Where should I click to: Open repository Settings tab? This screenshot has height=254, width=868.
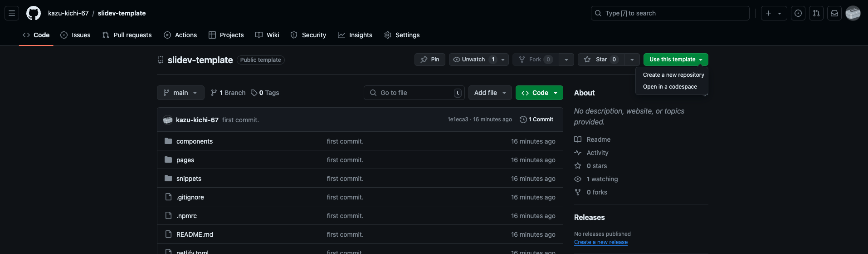402,35
